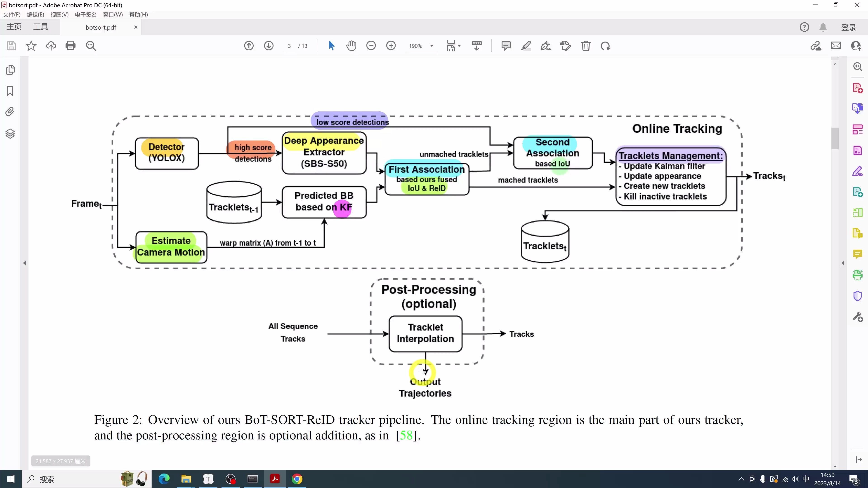868x488 pixels.
Task: Open the 视图(V) menu
Action: click(x=59, y=14)
